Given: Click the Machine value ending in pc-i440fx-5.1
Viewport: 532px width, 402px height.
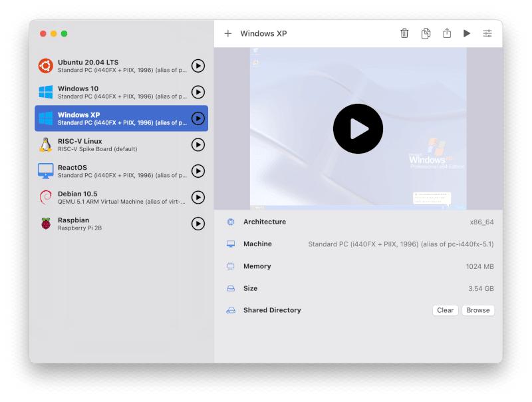Looking at the screenshot, I should click(401, 244).
